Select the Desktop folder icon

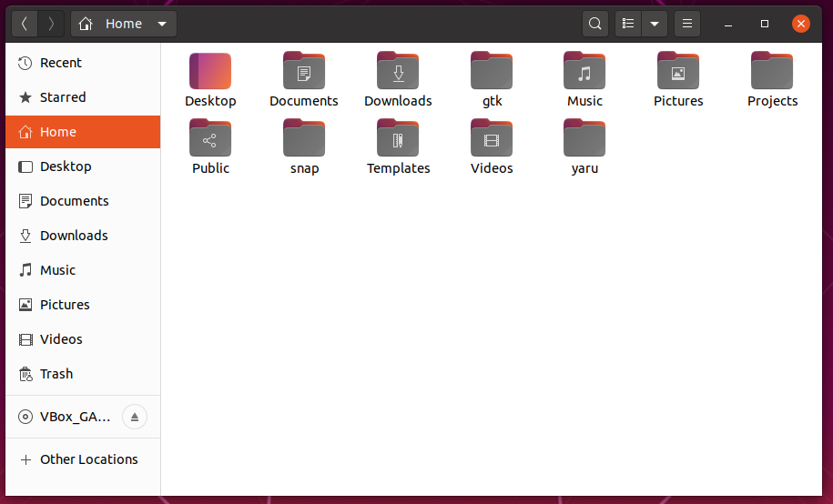pos(210,71)
